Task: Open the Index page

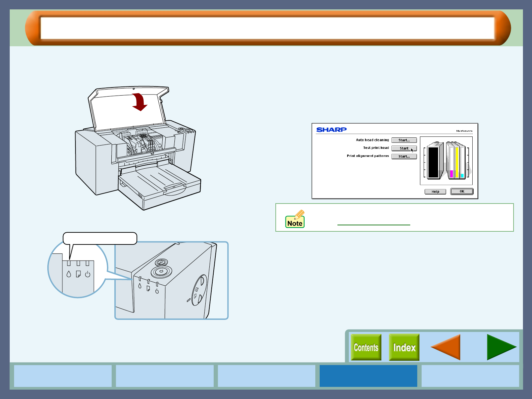Action: pyautogui.click(x=404, y=347)
